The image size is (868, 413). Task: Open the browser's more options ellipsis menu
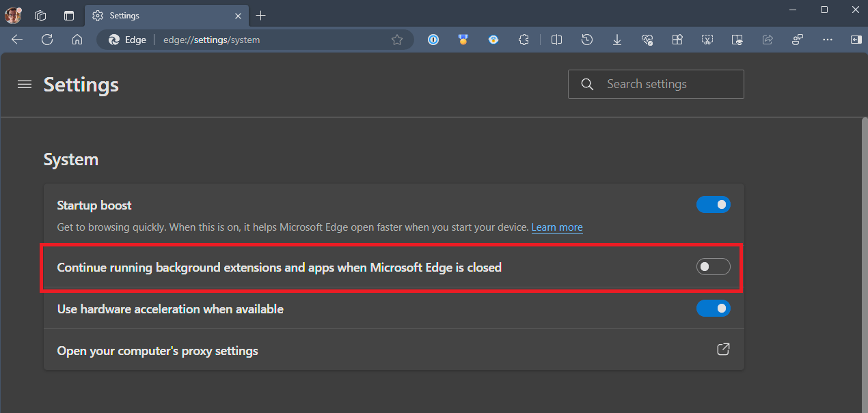pyautogui.click(x=828, y=40)
